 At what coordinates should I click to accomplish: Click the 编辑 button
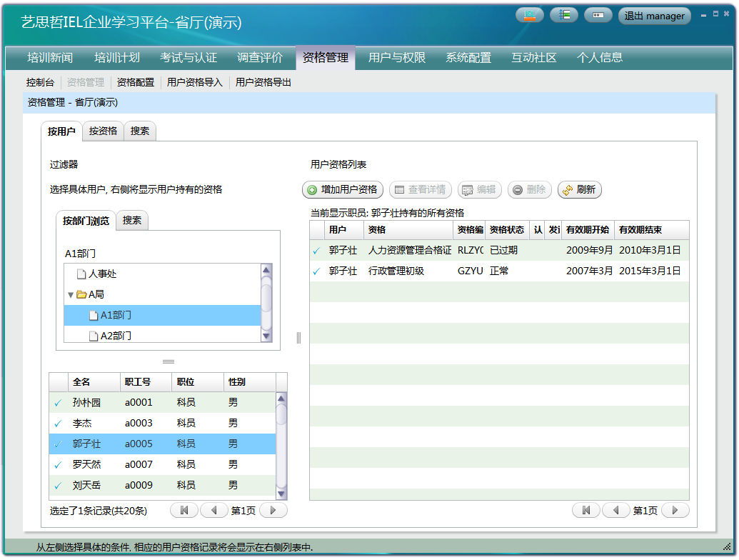click(480, 189)
